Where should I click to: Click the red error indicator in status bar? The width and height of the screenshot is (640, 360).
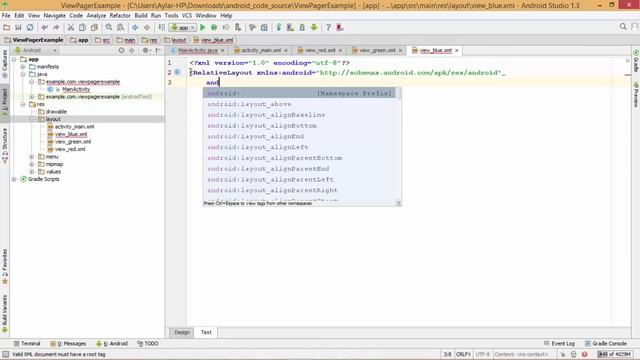584,354
